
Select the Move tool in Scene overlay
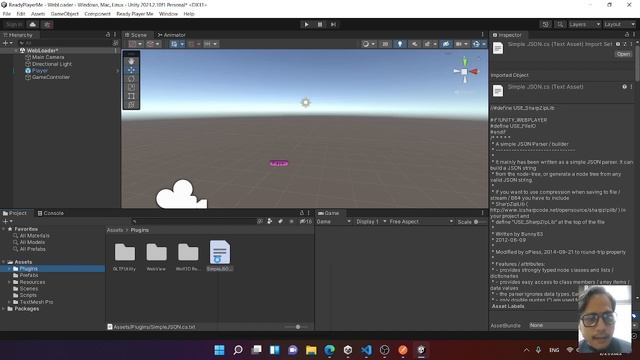click(x=131, y=70)
